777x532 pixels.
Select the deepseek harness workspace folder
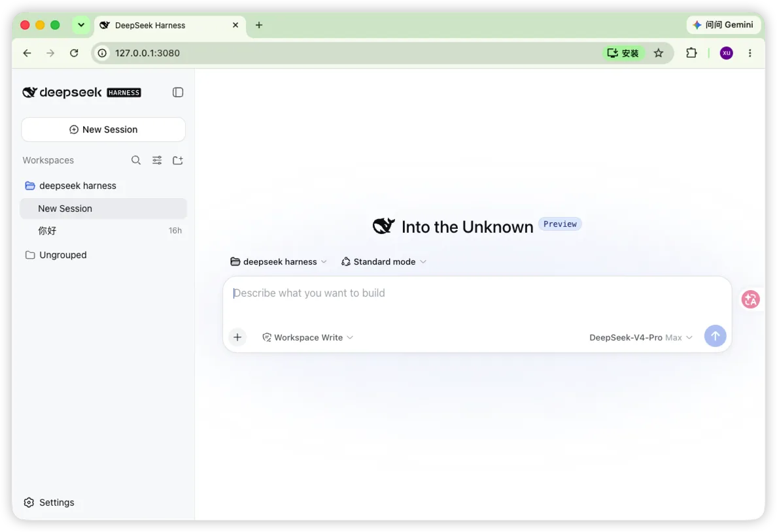(103, 186)
